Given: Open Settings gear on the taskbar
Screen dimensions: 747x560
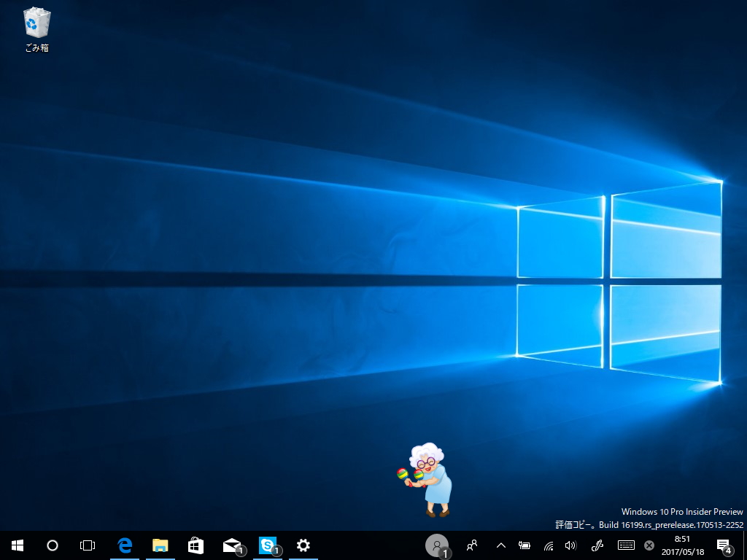Looking at the screenshot, I should (303, 545).
